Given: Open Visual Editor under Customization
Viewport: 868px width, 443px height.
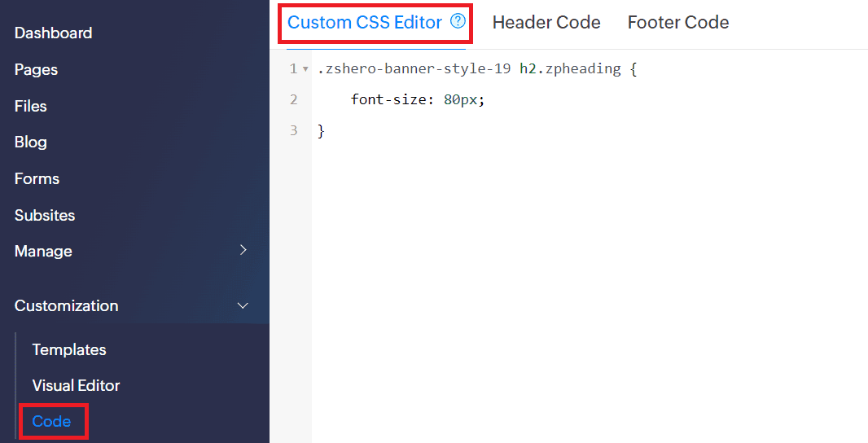Looking at the screenshot, I should coord(76,385).
